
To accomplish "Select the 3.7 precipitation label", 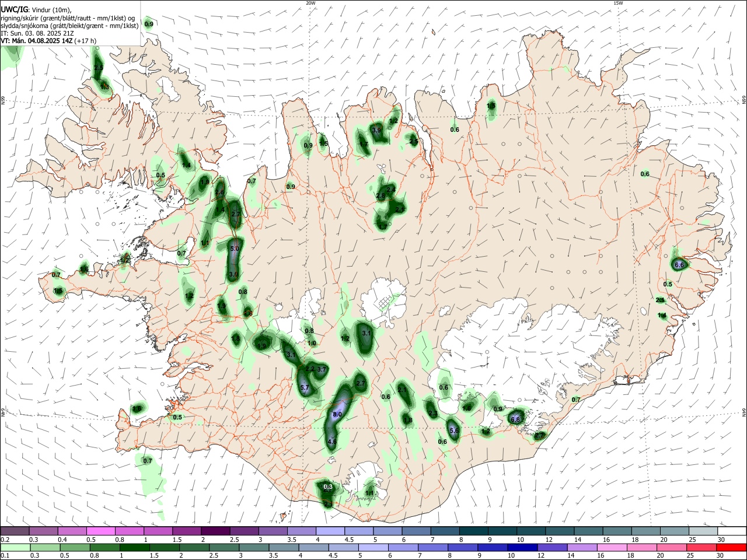I will click(x=321, y=370).
